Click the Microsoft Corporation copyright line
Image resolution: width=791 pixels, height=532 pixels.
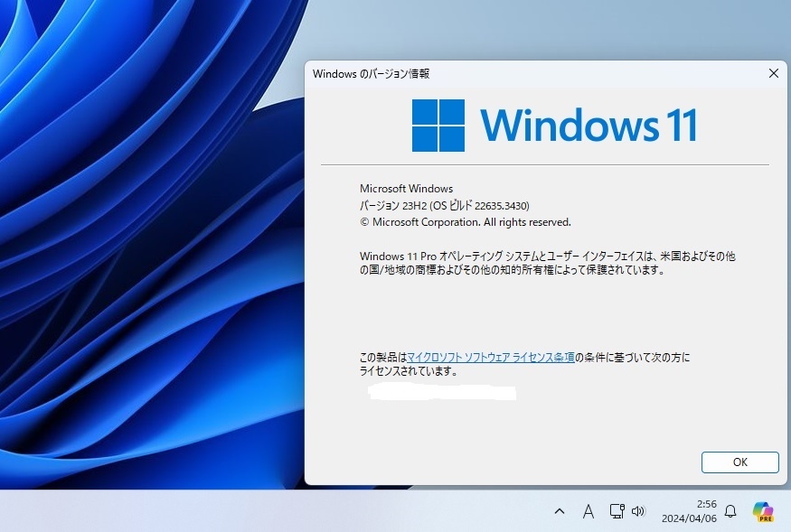click(466, 222)
